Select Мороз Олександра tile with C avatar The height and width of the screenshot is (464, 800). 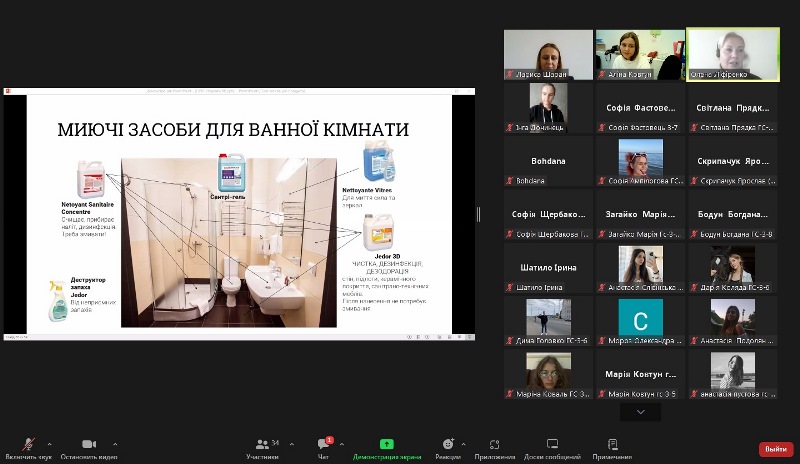640,321
